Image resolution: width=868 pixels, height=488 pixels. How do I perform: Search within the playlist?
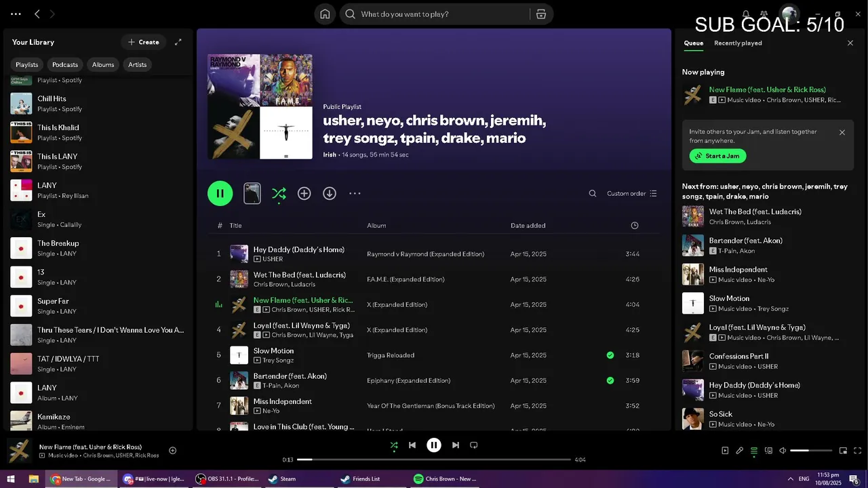(x=593, y=193)
